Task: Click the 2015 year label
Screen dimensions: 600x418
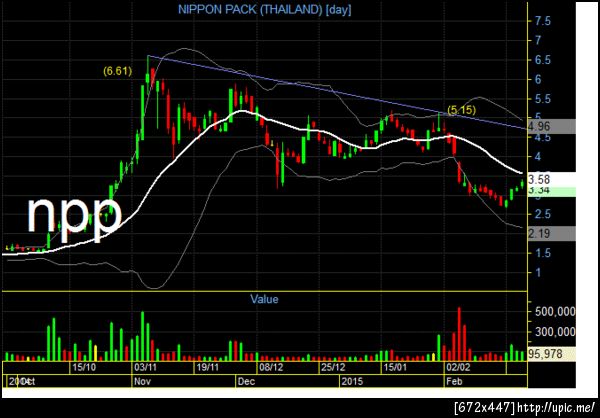Action: (x=354, y=382)
